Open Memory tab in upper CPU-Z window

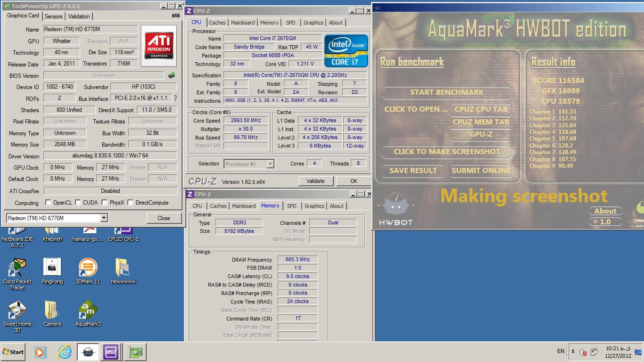269,23
